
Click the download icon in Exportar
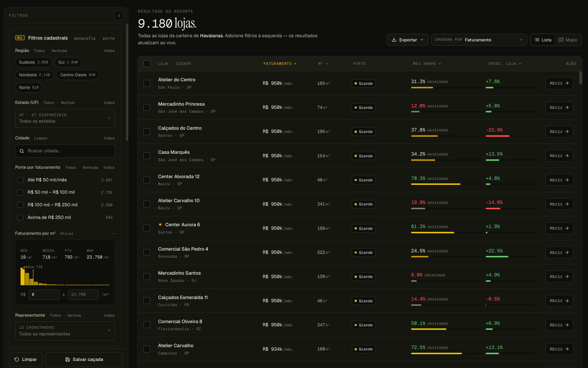click(x=394, y=40)
